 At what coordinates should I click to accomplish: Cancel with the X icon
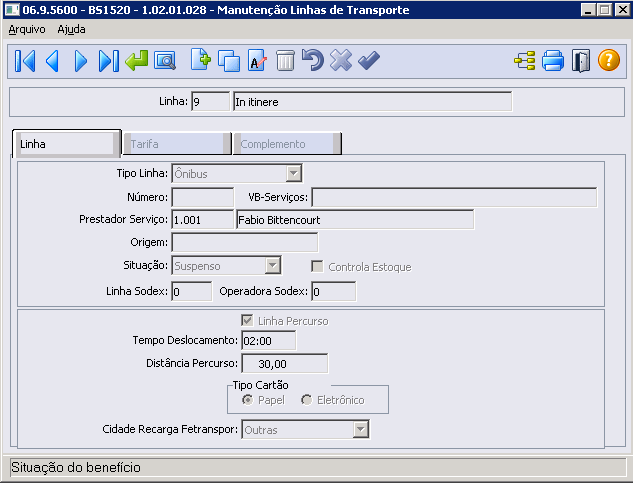coord(341,61)
